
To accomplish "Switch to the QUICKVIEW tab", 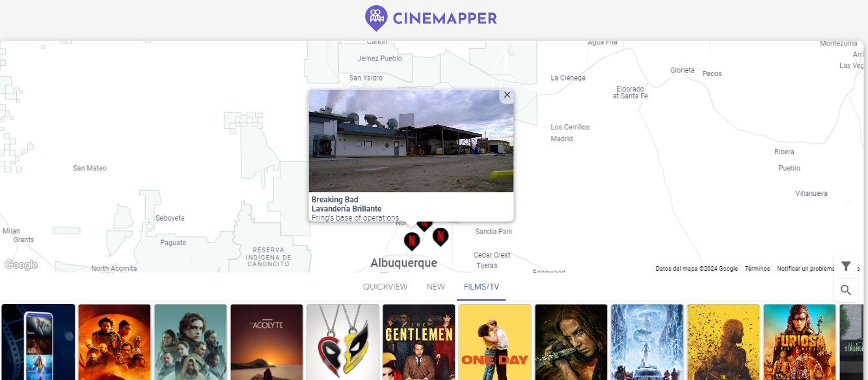I will coord(385,286).
